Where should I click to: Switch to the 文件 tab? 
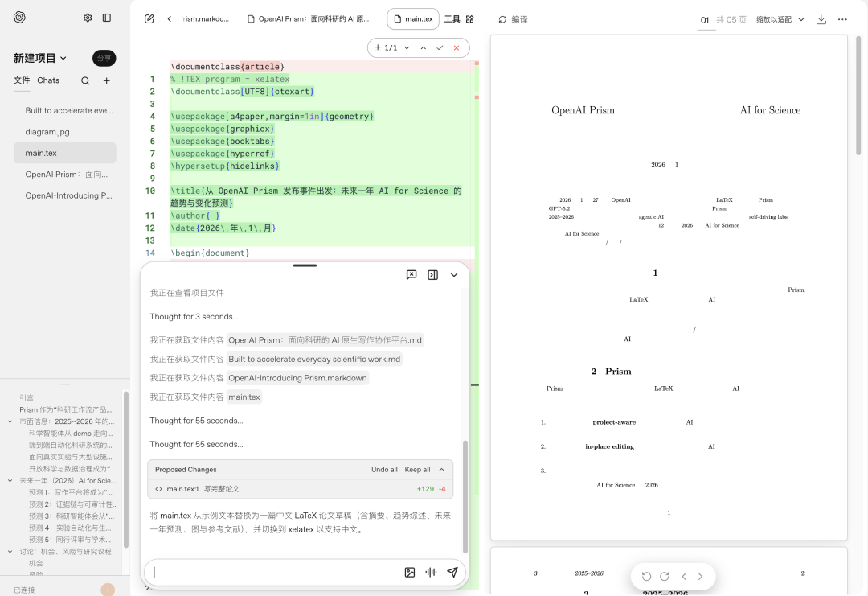pos(22,80)
